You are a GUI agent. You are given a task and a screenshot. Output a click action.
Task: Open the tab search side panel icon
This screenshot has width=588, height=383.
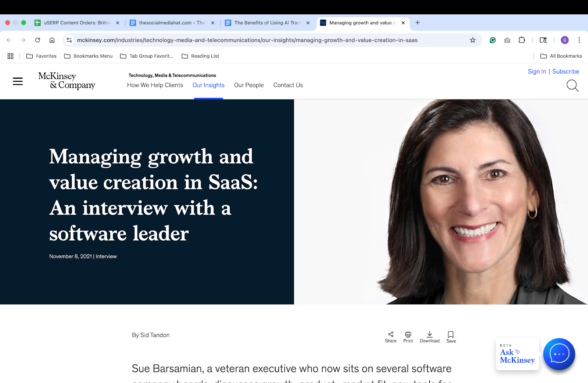click(543, 40)
